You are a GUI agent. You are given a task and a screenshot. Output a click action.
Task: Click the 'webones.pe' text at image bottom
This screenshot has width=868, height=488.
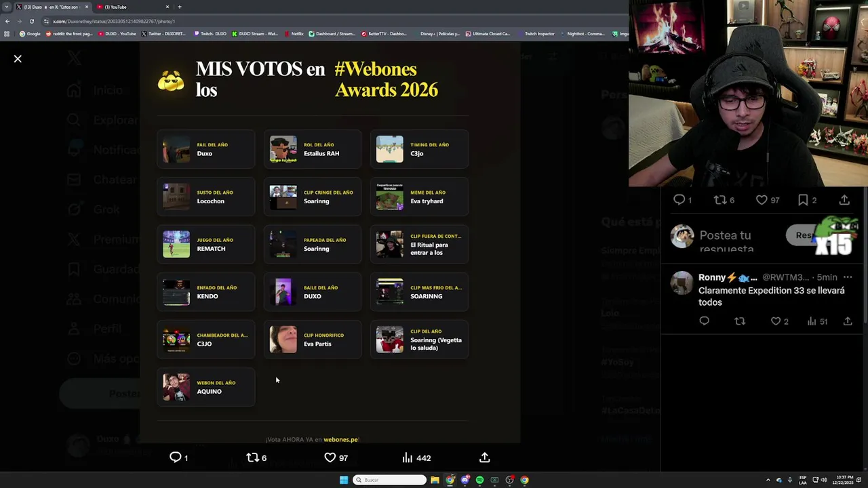[340, 439]
